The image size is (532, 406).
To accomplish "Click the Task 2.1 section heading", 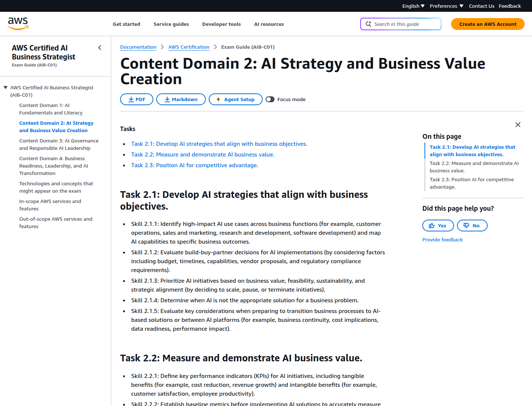I will [x=244, y=200].
